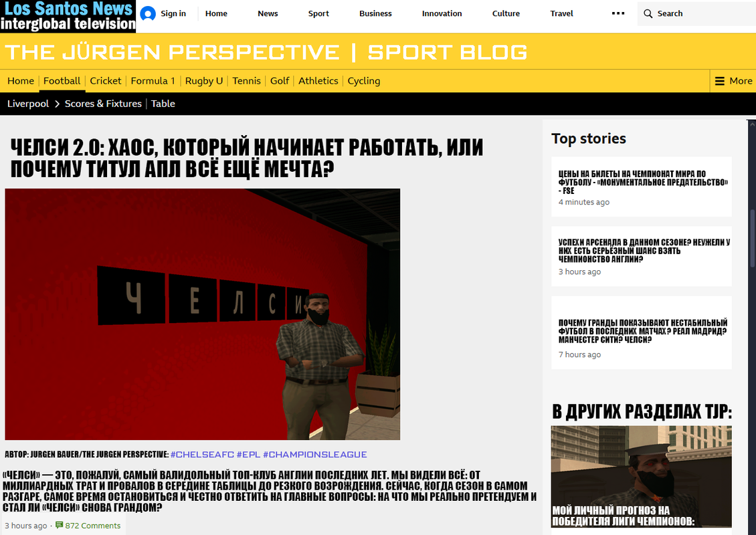Image resolution: width=756 pixels, height=535 pixels.
Task: Expand the More sports menu
Action: point(733,81)
